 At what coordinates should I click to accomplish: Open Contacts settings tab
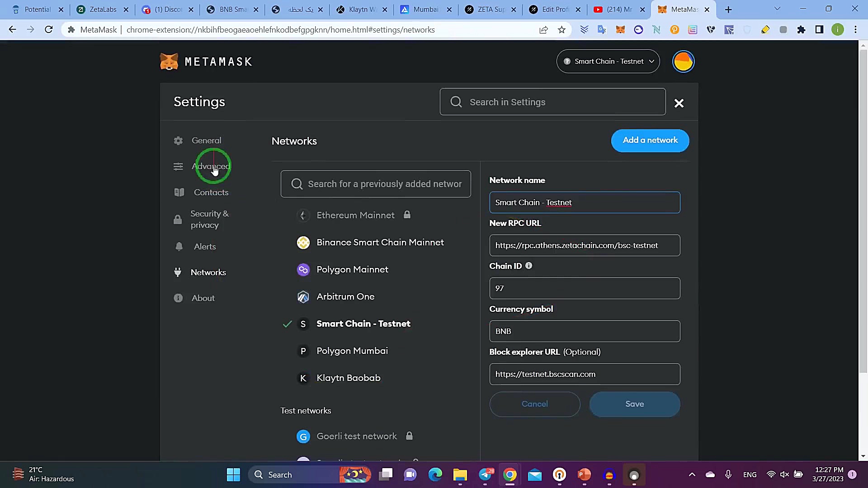tap(211, 192)
